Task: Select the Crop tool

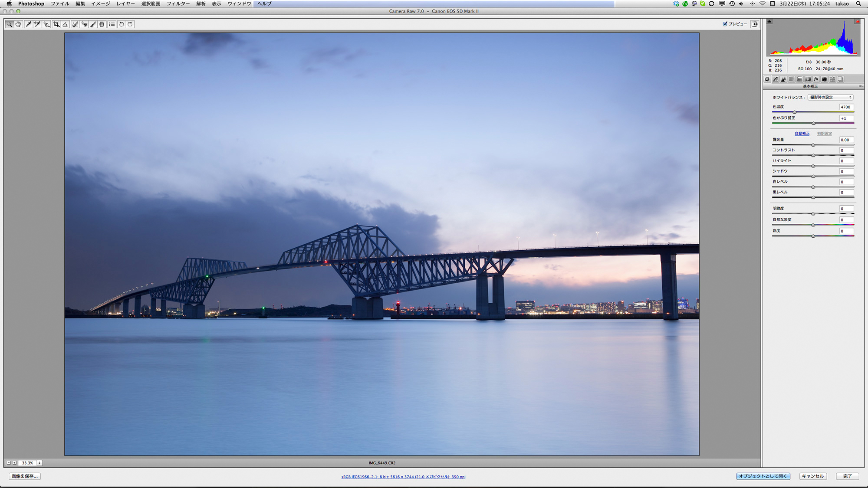Action: [56, 24]
